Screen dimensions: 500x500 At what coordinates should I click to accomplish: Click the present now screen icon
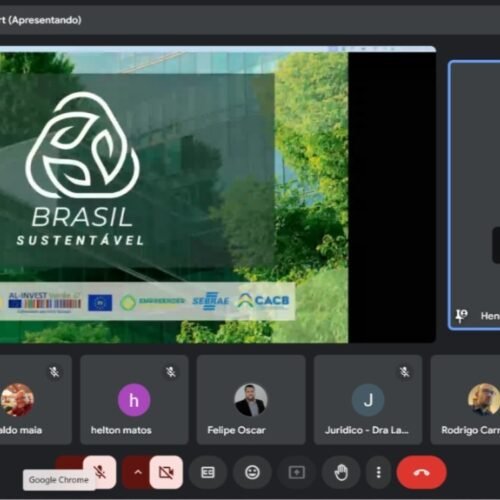point(297,472)
